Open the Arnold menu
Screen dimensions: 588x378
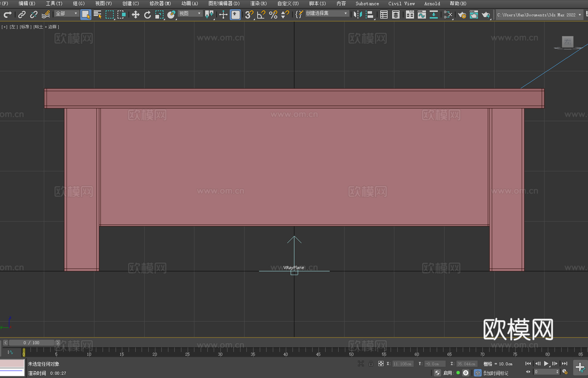point(432,3)
